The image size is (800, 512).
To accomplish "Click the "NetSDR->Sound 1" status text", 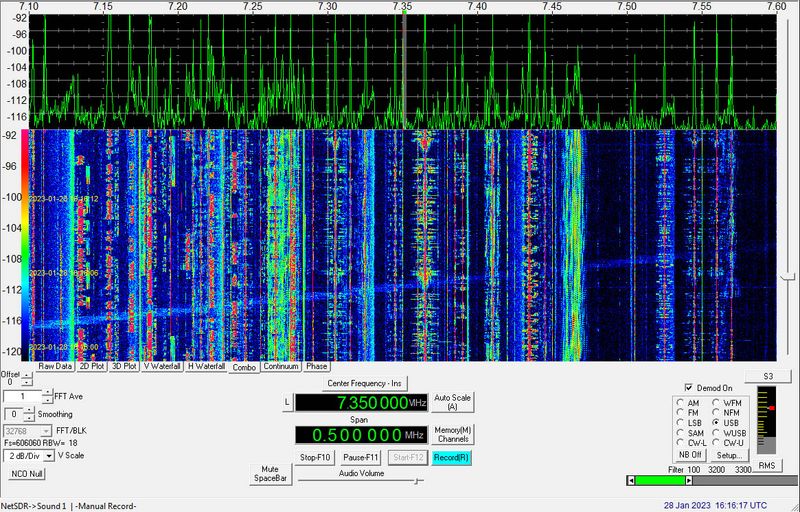I will pyautogui.click(x=34, y=506).
